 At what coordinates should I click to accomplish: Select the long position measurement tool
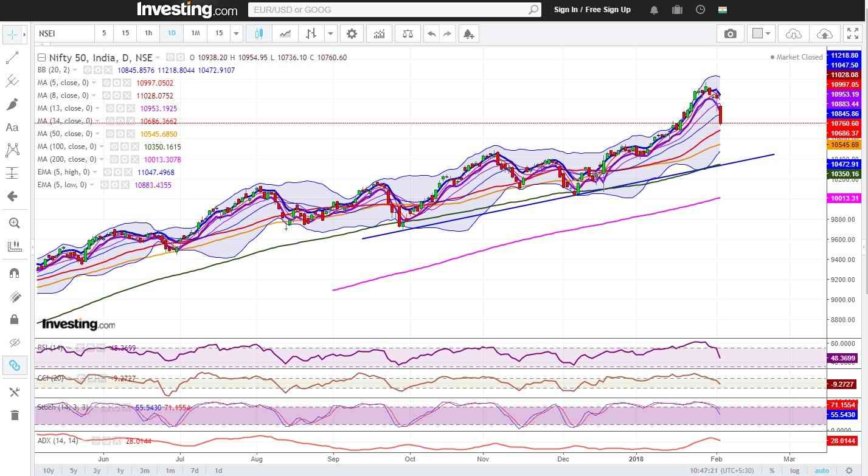[x=12, y=173]
